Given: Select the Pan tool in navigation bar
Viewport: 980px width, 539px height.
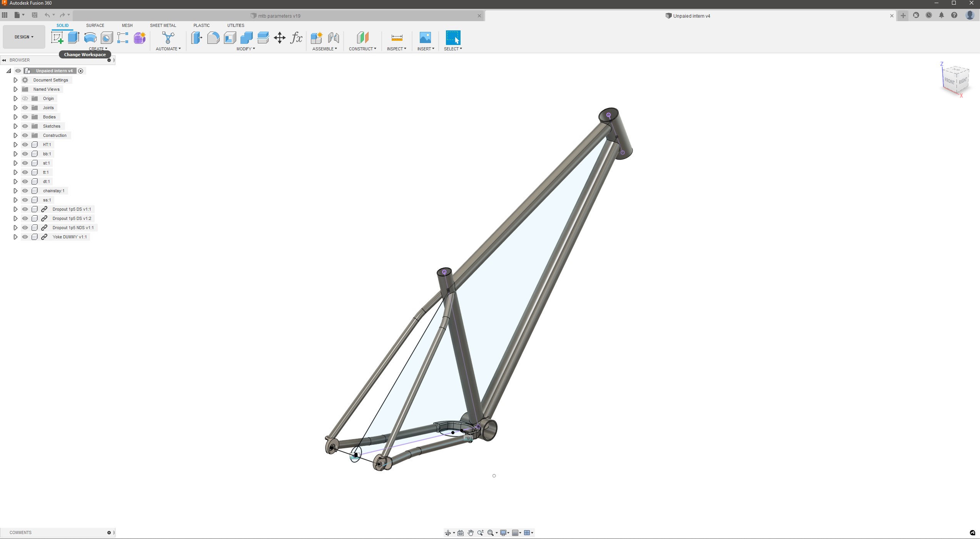Looking at the screenshot, I should pyautogui.click(x=470, y=533).
